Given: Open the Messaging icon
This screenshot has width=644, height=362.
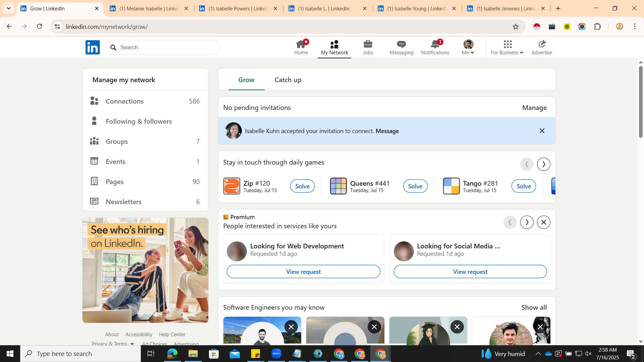Looking at the screenshot, I should (401, 44).
